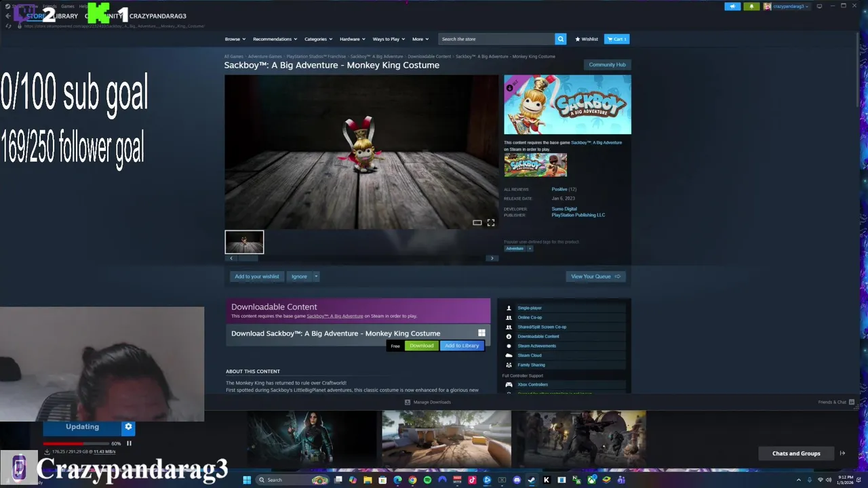The width and height of the screenshot is (868, 488).
Task: Click the download progress bar
Action: (x=75, y=443)
